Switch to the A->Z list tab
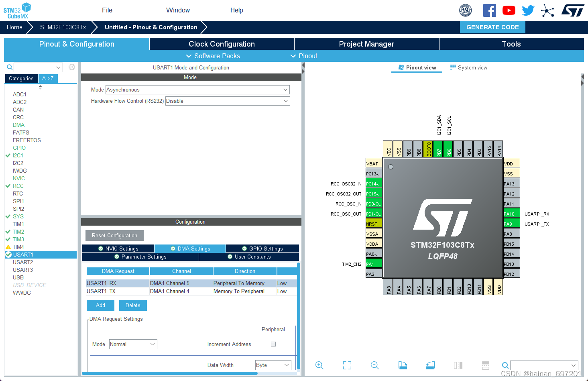The image size is (588, 381). click(x=48, y=78)
